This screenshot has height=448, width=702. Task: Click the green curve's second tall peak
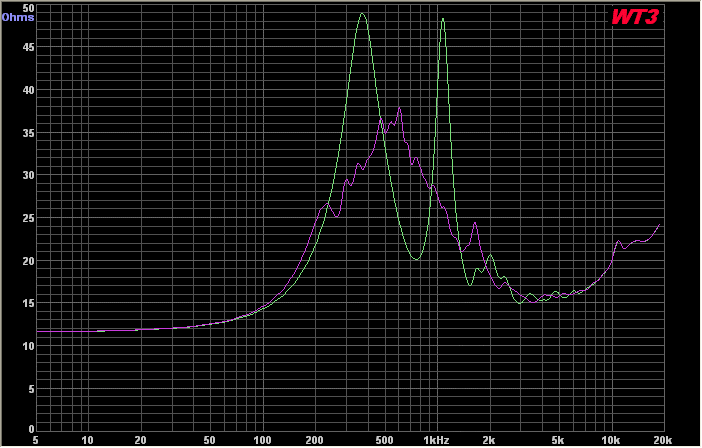(443, 19)
